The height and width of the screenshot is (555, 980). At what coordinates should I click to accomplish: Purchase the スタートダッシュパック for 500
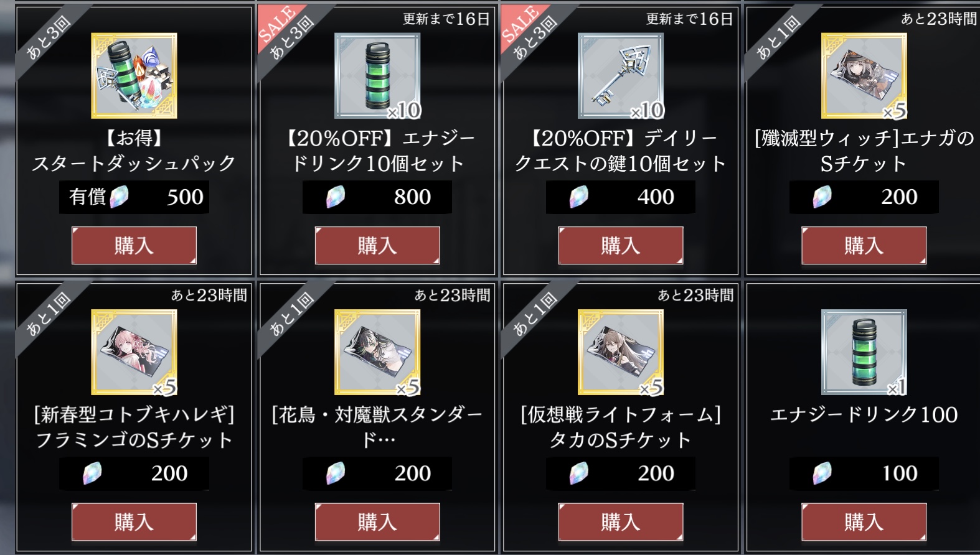(x=134, y=246)
